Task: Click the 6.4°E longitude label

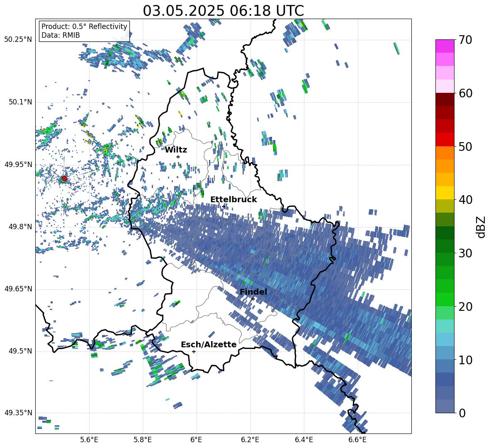Action: [304, 440]
